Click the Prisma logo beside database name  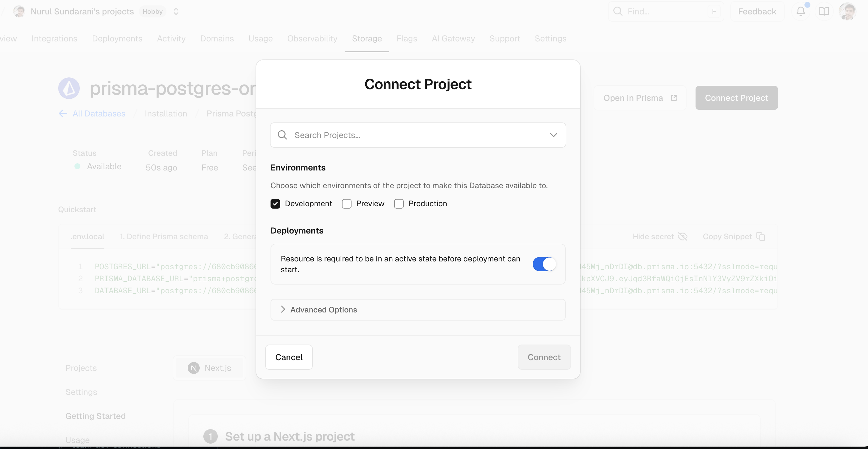[x=69, y=88]
